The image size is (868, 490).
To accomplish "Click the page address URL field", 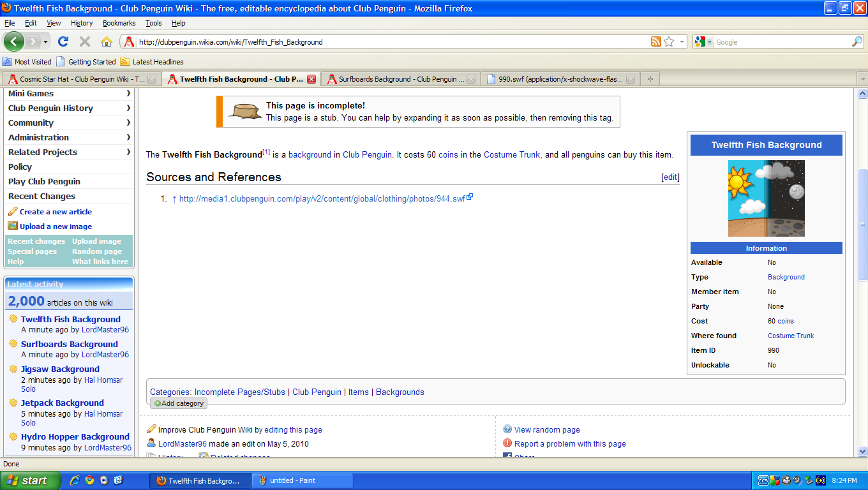I will click(x=393, y=42).
